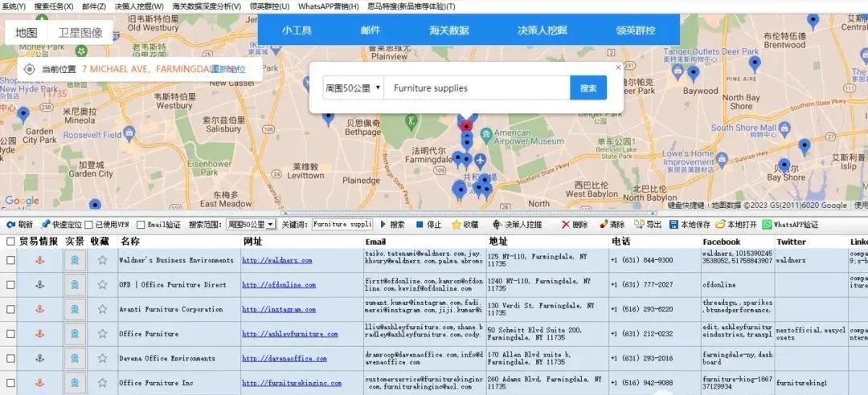
Task: Enable the Email验证 checkbox
Action: click(x=141, y=225)
